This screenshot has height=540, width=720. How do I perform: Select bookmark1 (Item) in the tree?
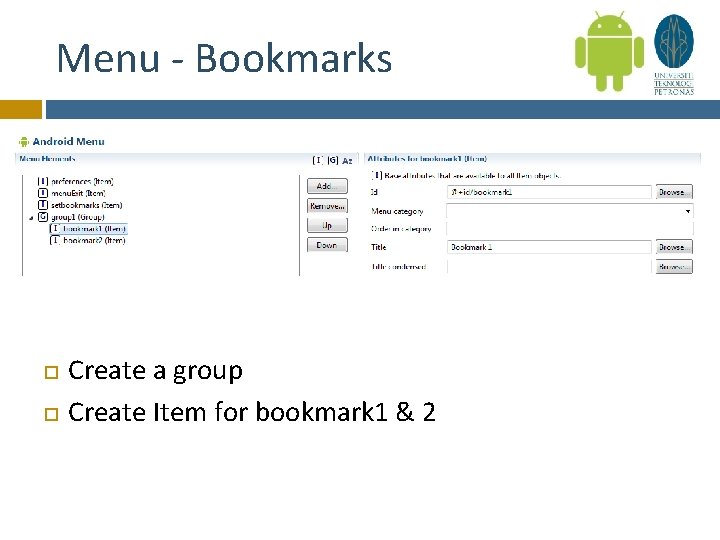pyautogui.click(x=94, y=229)
